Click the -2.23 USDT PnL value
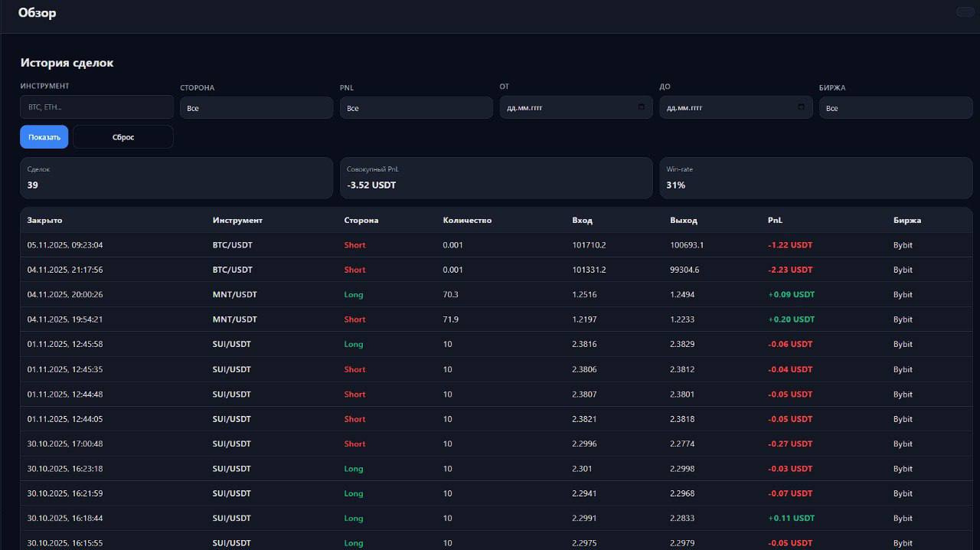 (x=790, y=270)
